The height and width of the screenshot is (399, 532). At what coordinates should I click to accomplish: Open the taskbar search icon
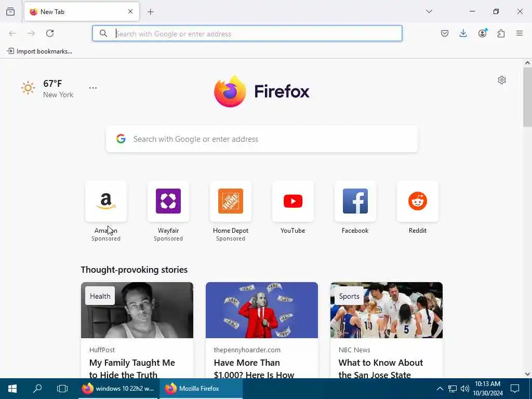coord(37,389)
